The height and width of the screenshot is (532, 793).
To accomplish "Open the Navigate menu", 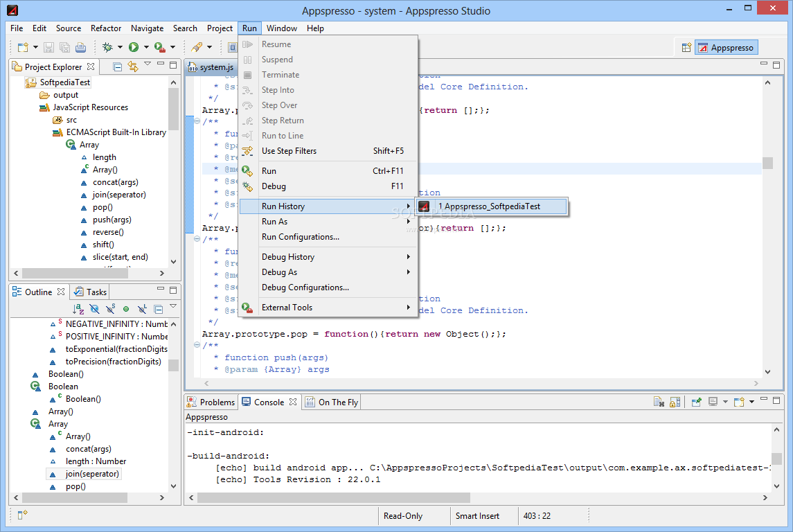I will coord(147,28).
